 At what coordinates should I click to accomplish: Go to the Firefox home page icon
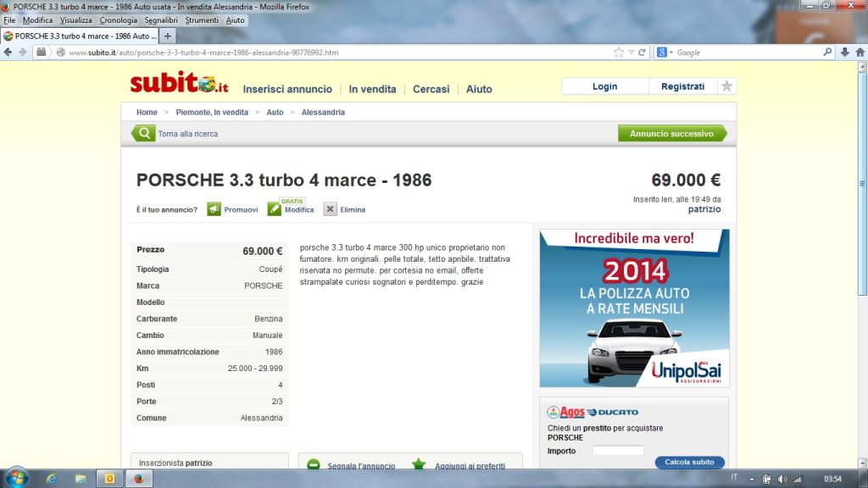(x=860, y=52)
